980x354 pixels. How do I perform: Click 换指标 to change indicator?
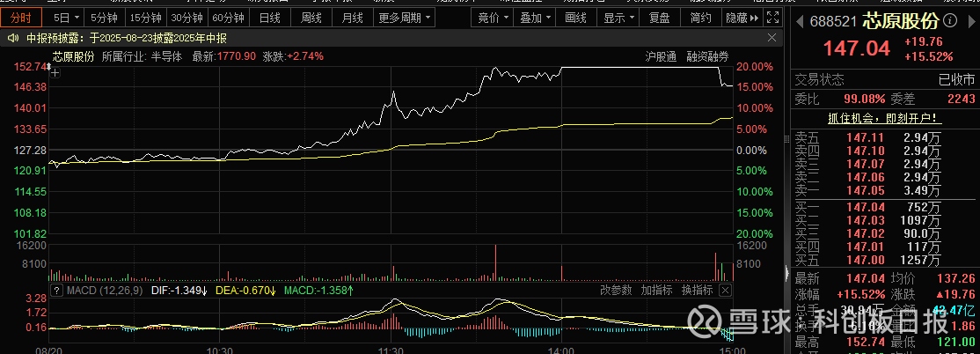point(697,291)
